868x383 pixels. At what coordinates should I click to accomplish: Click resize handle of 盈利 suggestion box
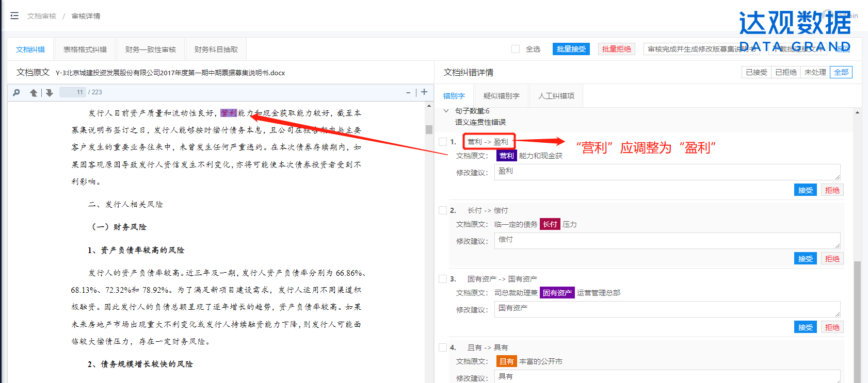tap(837, 177)
